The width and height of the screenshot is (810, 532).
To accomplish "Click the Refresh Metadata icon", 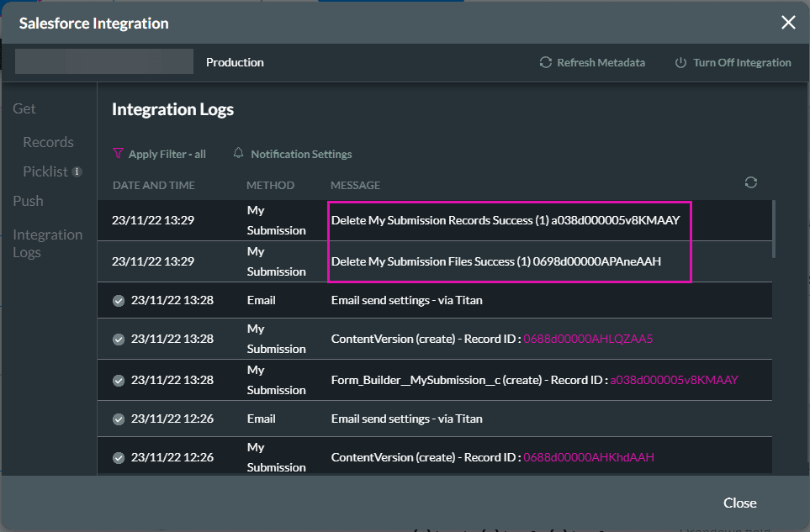I will (546, 62).
